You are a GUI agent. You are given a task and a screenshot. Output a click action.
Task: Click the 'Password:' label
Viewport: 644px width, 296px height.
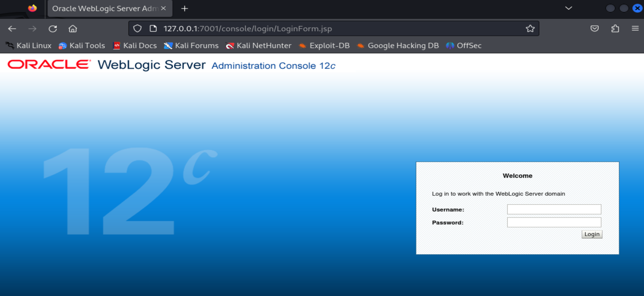click(x=448, y=222)
